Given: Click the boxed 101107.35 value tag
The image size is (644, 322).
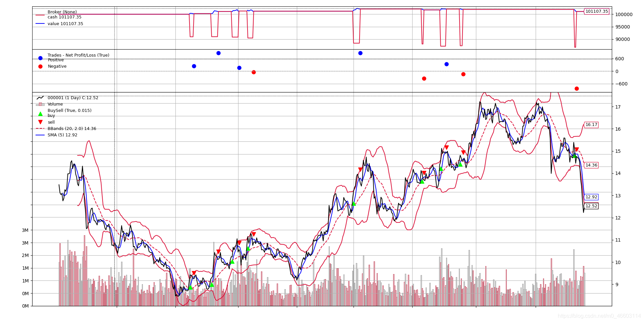Looking at the screenshot, I should (596, 11).
